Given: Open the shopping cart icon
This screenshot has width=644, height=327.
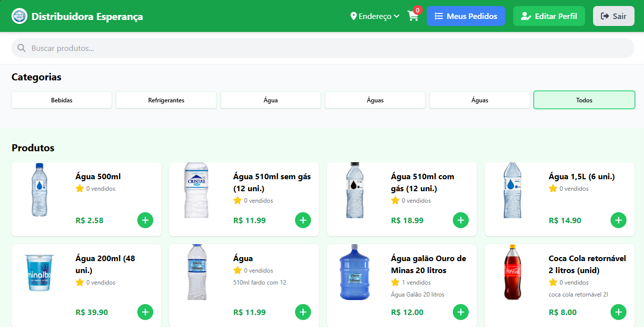Looking at the screenshot, I should (413, 16).
